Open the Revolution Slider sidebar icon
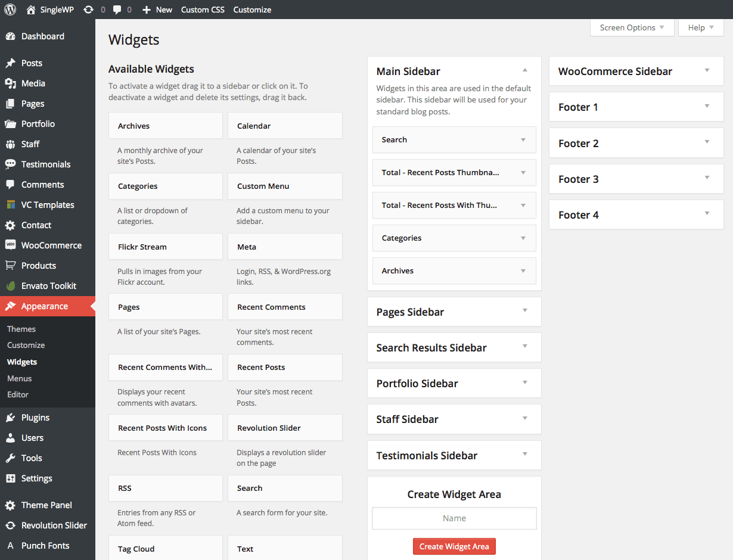This screenshot has width=733, height=560. (x=10, y=525)
